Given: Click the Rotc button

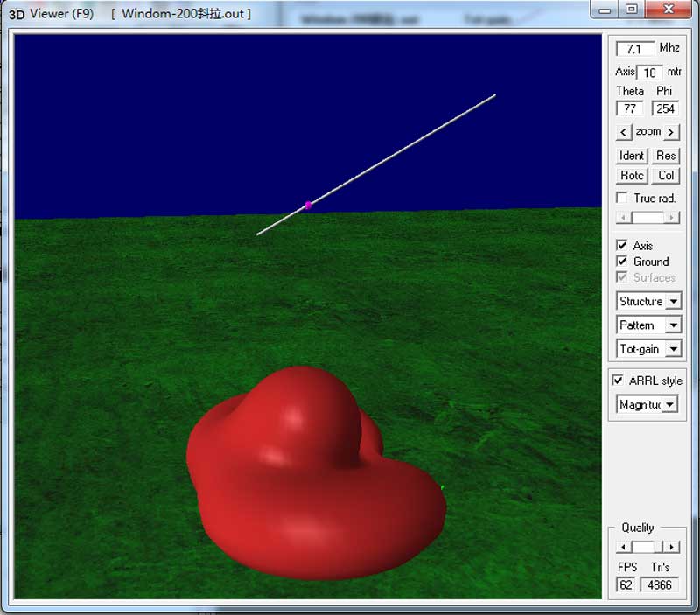Looking at the screenshot, I should (631, 175).
